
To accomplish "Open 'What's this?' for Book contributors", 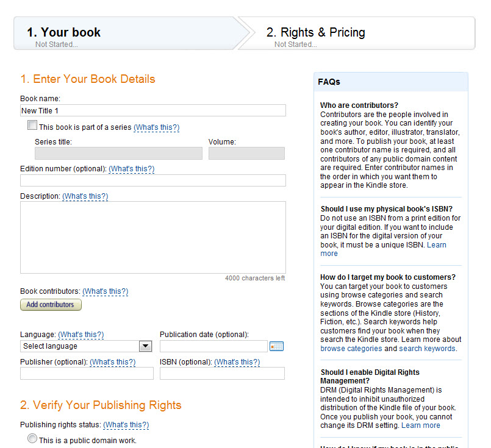I will [x=105, y=291].
